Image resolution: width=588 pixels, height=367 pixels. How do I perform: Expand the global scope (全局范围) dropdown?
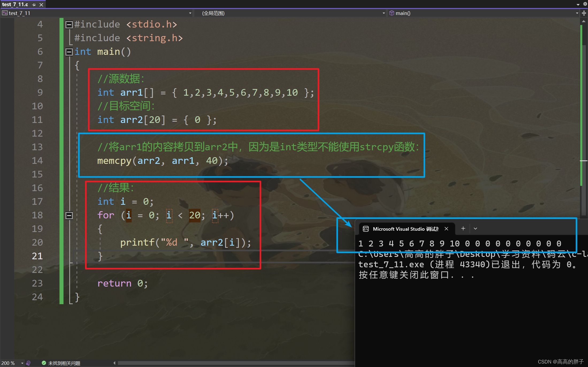[x=384, y=13]
